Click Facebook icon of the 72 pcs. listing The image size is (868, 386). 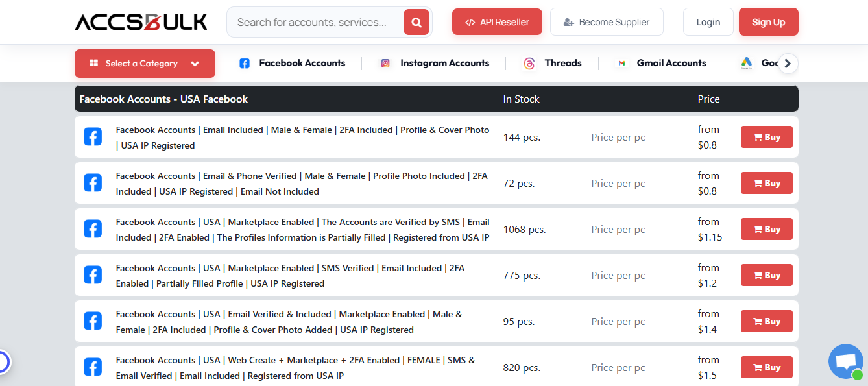[93, 183]
